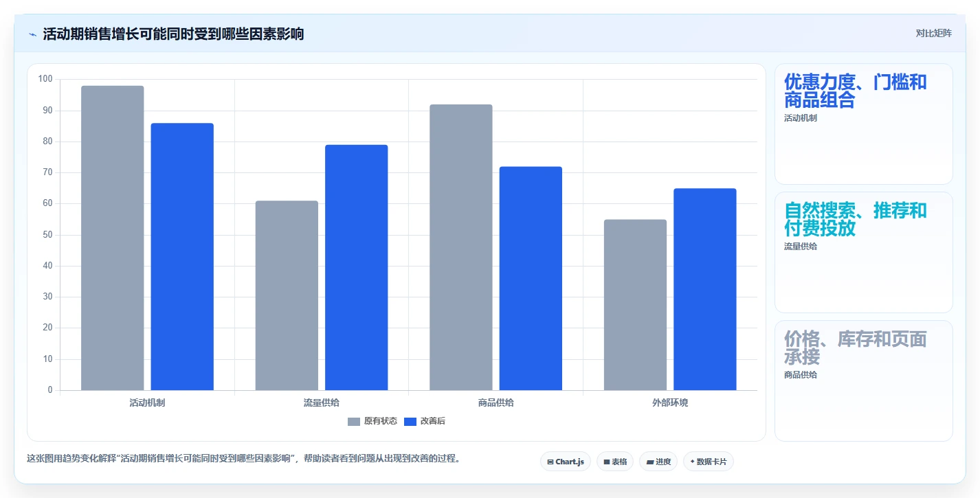Click the 50 y-axis value
Image resolution: width=980 pixels, height=498 pixels.
point(47,235)
